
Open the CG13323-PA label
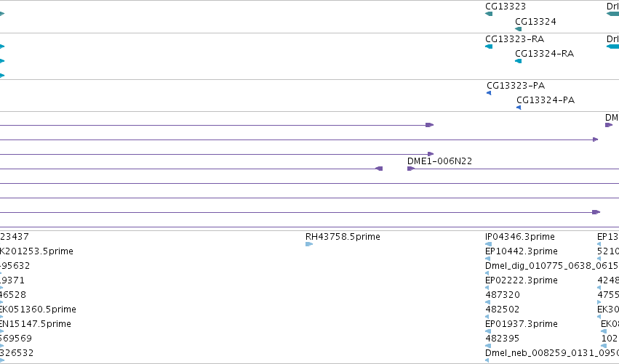516,86
